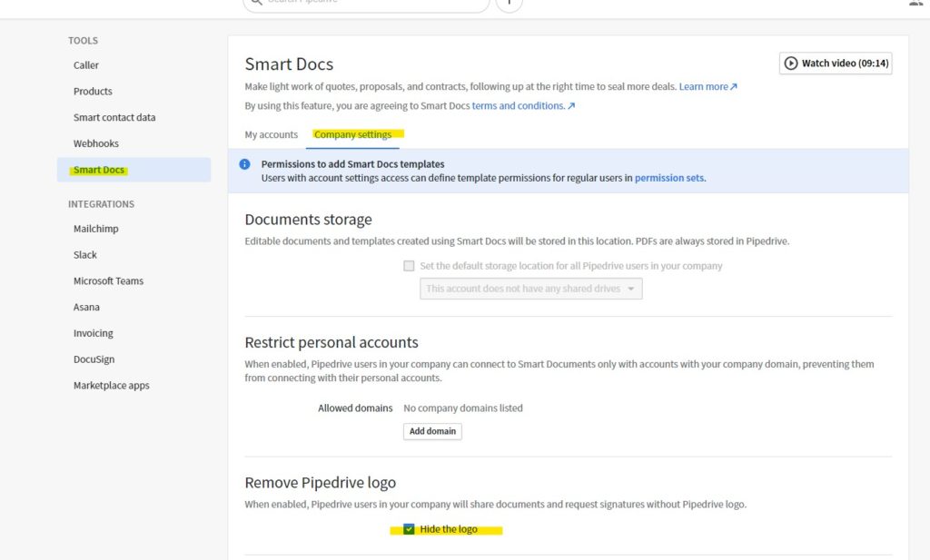
Task: Open the Slack integration page
Action: tap(84, 255)
